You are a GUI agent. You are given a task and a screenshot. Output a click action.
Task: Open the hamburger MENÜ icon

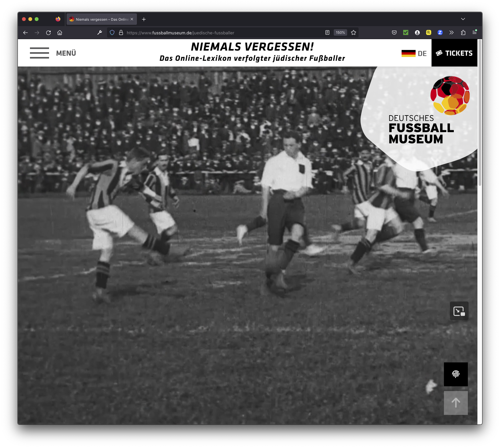click(39, 53)
